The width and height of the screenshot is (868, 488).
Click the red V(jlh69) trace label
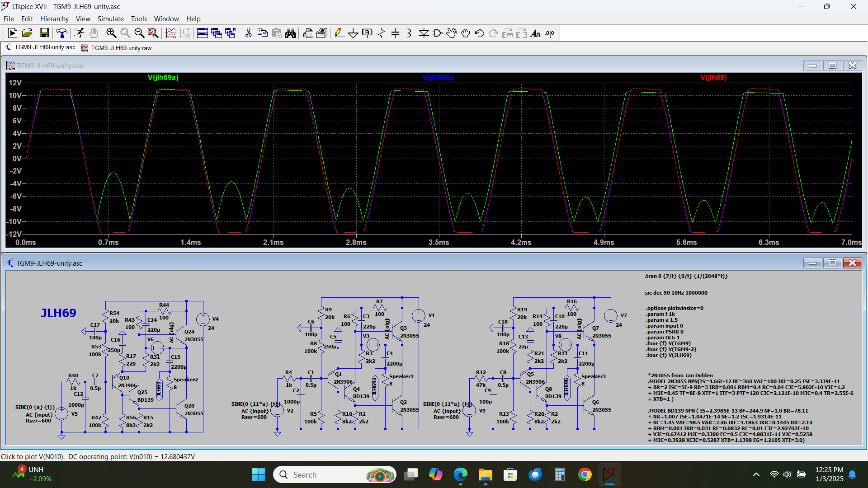pos(713,78)
